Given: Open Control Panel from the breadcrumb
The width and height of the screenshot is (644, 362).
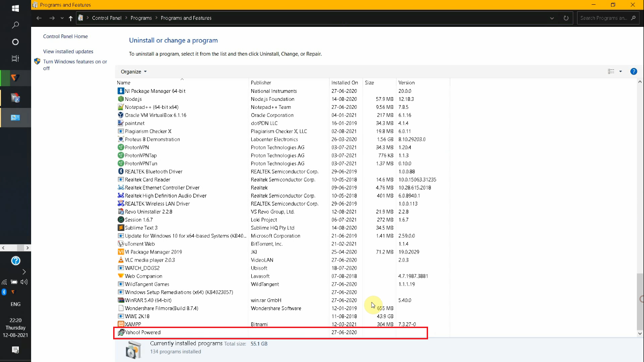Looking at the screenshot, I should tap(107, 17).
